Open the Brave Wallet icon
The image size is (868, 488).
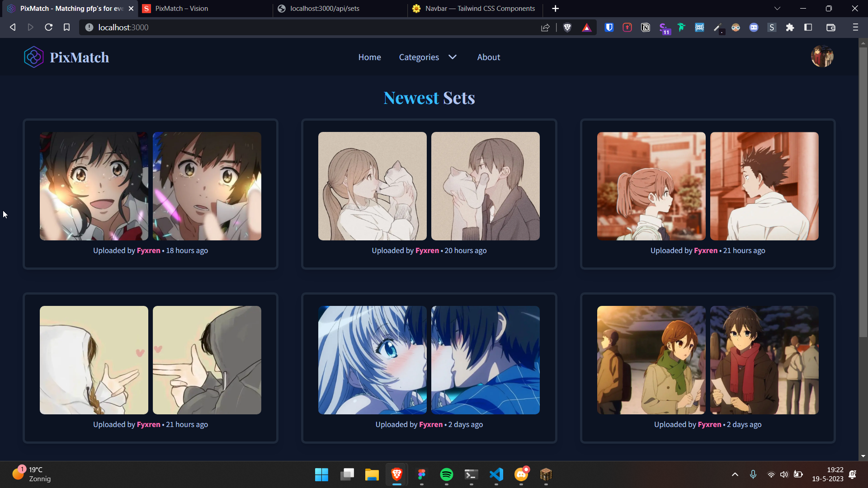tap(830, 28)
